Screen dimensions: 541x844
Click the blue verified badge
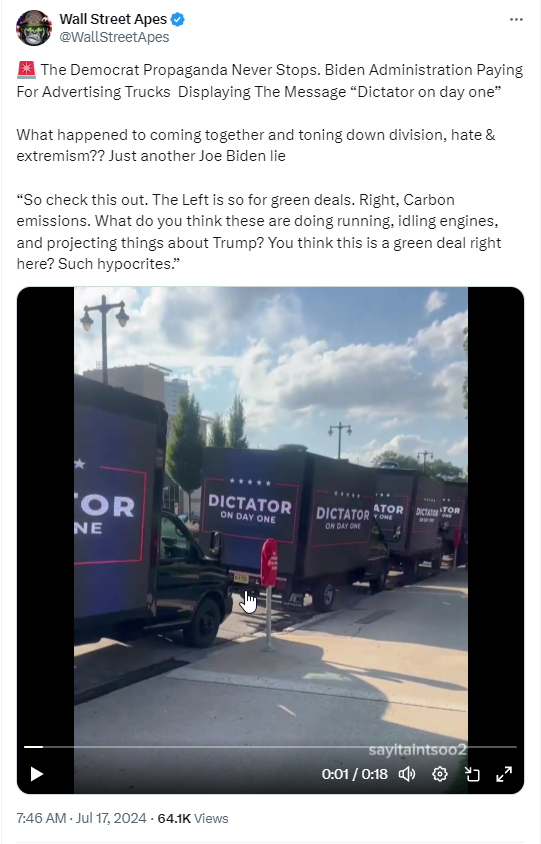coord(178,19)
